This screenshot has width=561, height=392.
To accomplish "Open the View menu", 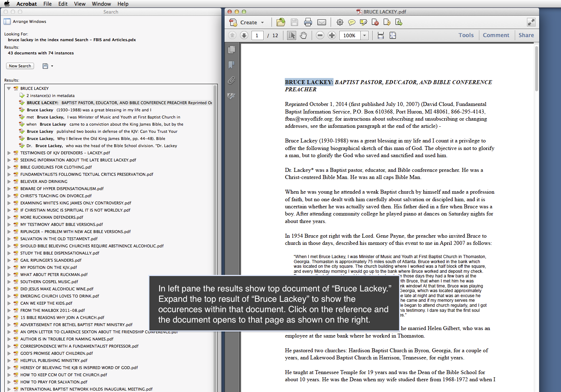I will (80, 4).
